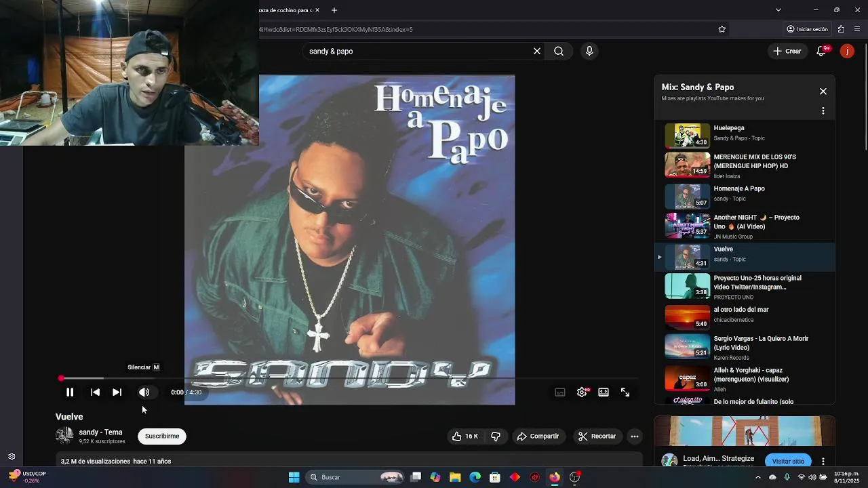The width and height of the screenshot is (868, 488).
Task: Run search with magnifier button
Action: coord(559,51)
